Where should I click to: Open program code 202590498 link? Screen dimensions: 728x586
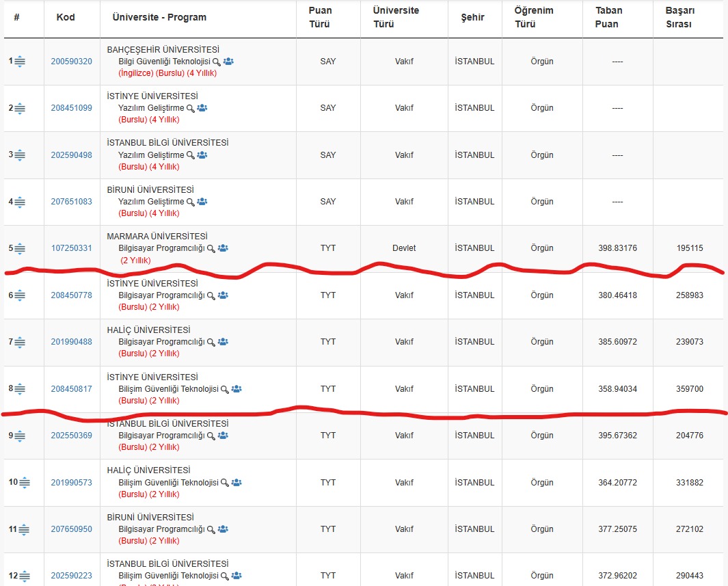[x=72, y=155]
